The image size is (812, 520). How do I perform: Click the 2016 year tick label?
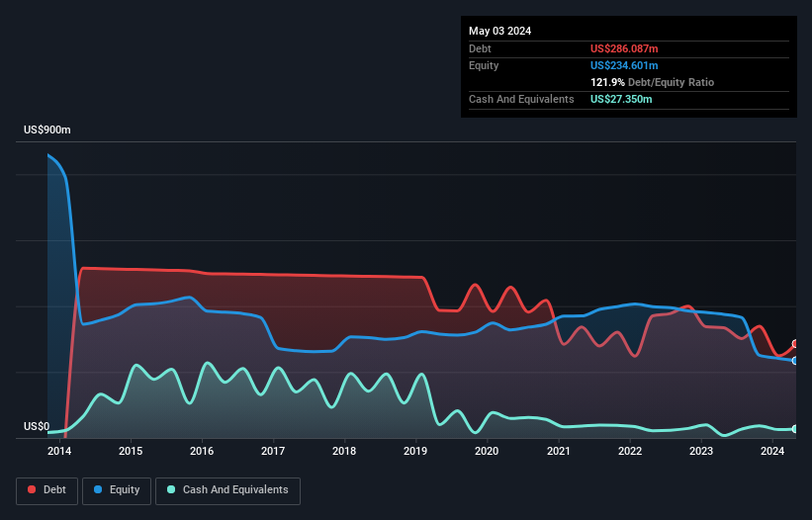[x=202, y=452]
